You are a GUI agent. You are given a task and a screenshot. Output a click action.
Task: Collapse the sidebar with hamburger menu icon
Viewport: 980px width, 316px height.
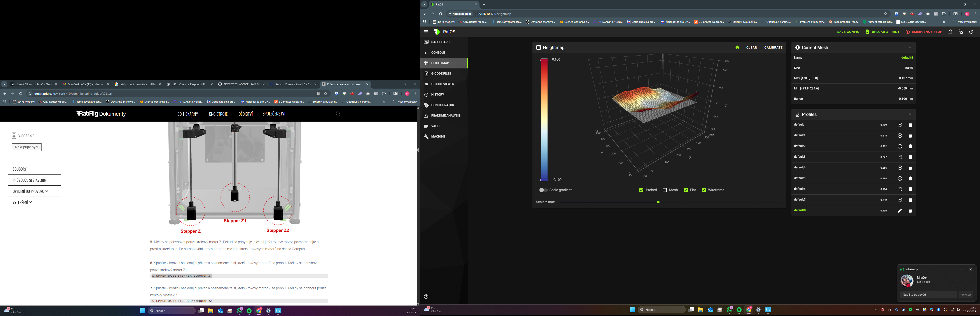[426, 32]
